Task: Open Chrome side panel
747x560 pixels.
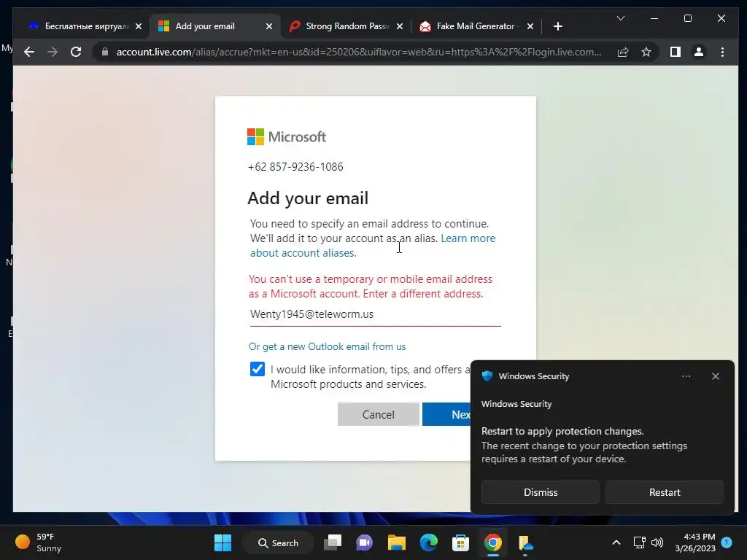Action: click(675, 52)
